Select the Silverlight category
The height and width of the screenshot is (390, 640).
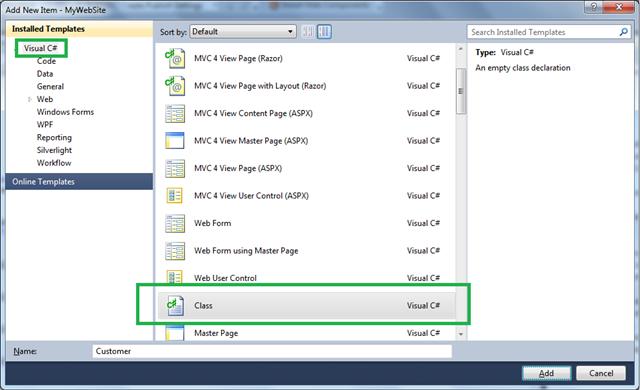54,150
